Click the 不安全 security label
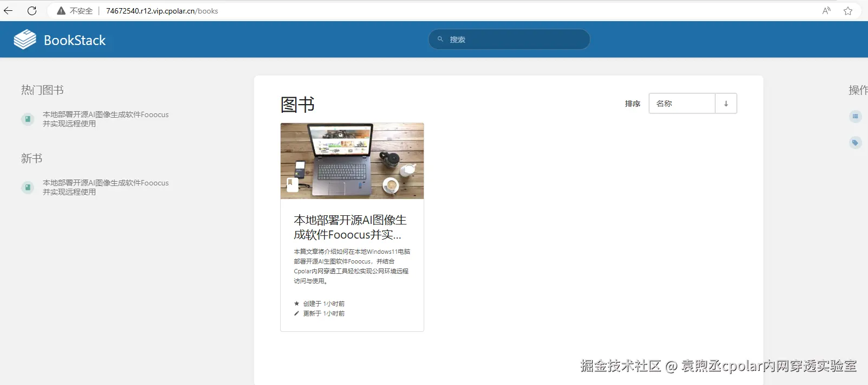Viewport: 868px width, 385px height. point(81,11)
